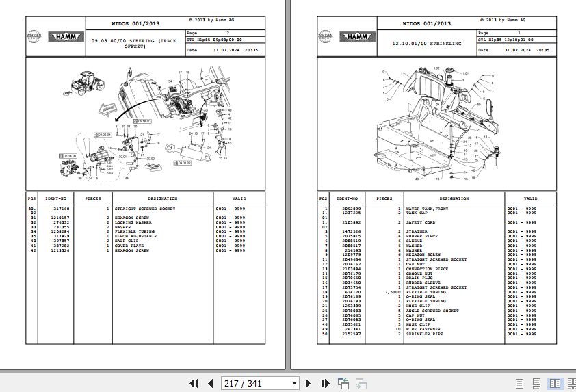Go to the first page
The image size is (576, 392).
[x=194, y=384]
